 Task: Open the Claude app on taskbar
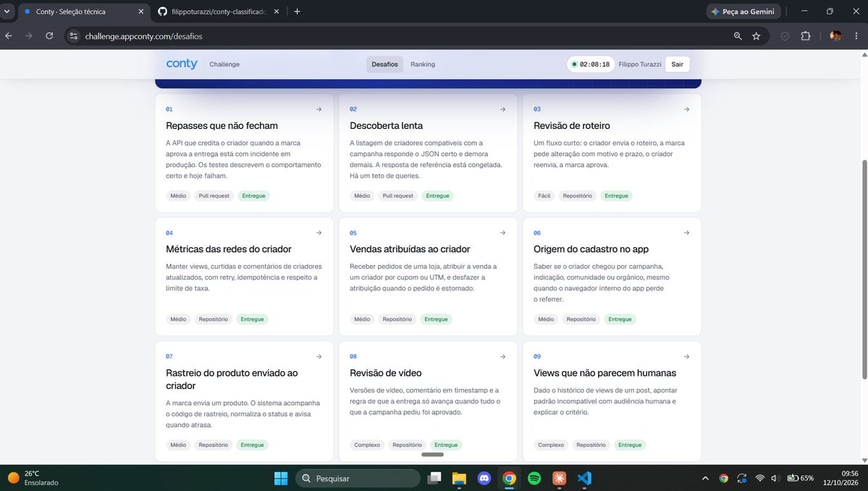559,478
